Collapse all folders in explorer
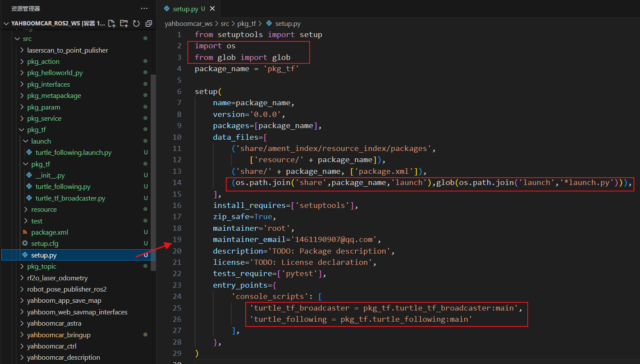Viewport: 640px width, 364px height. (x=149, y=23)
